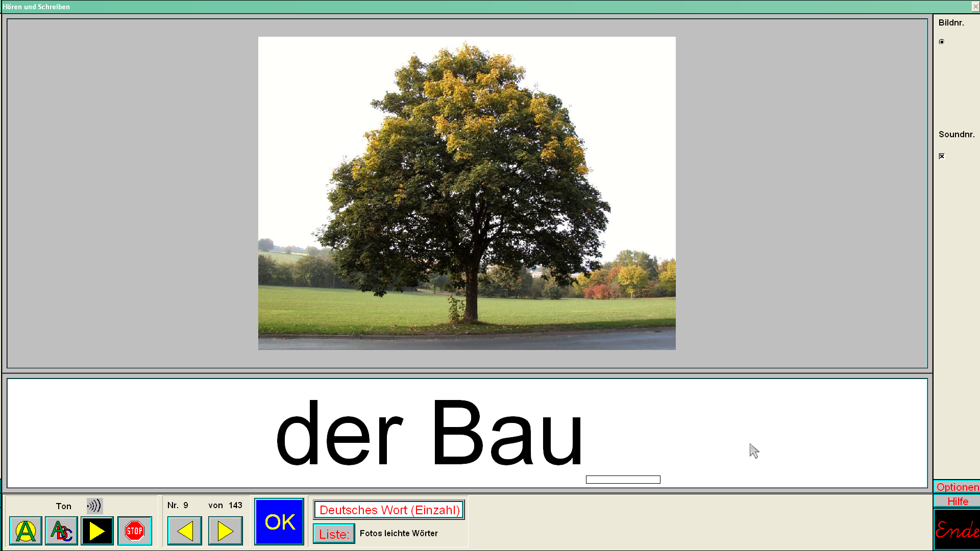Click the Deutsches Wort (Einzahl) button
This screenshot has height=551, width=980.
pyautogui.click(x=388, y=510)
